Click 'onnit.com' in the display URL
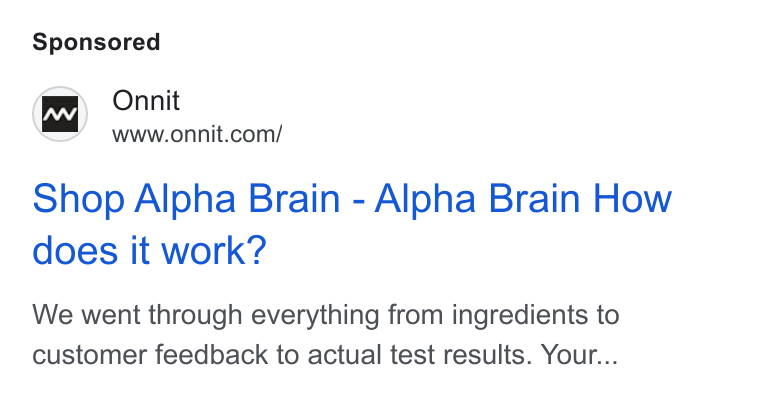760x398 pixels. point(223,134)
